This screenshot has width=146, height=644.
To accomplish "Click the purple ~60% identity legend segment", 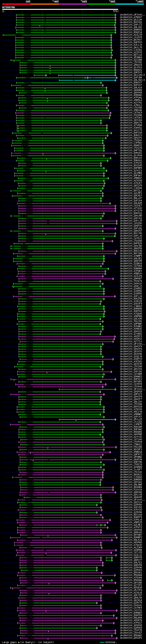I will [x=73, y=4].
